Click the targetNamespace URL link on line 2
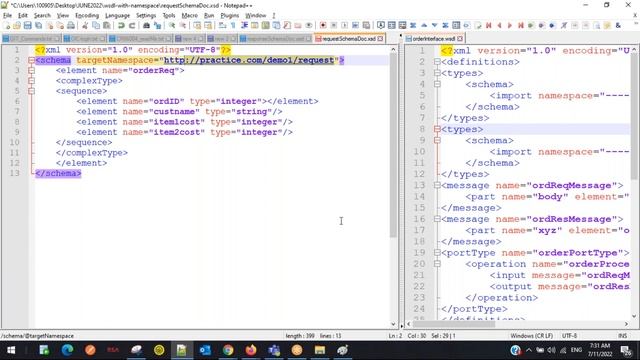Screen dimensions: 640x360 point(249,60)
